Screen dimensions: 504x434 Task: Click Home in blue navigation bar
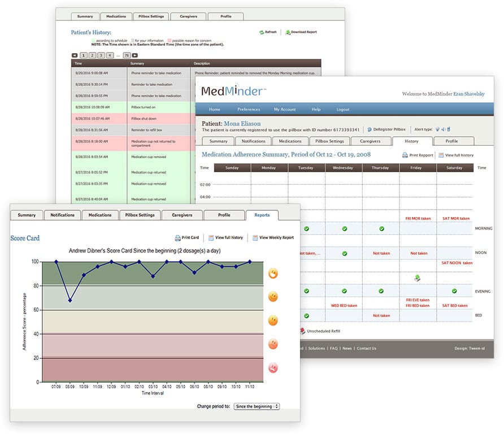pyautogui.click(x=214, y=109)
